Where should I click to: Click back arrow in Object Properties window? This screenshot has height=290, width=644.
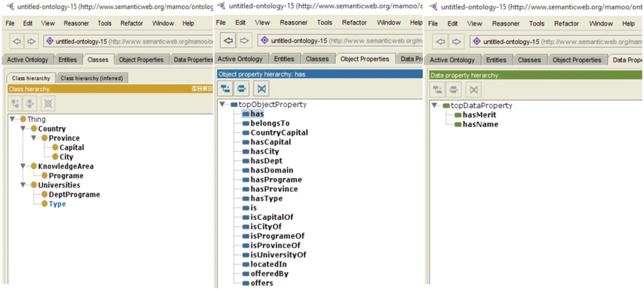coord(228,40)
